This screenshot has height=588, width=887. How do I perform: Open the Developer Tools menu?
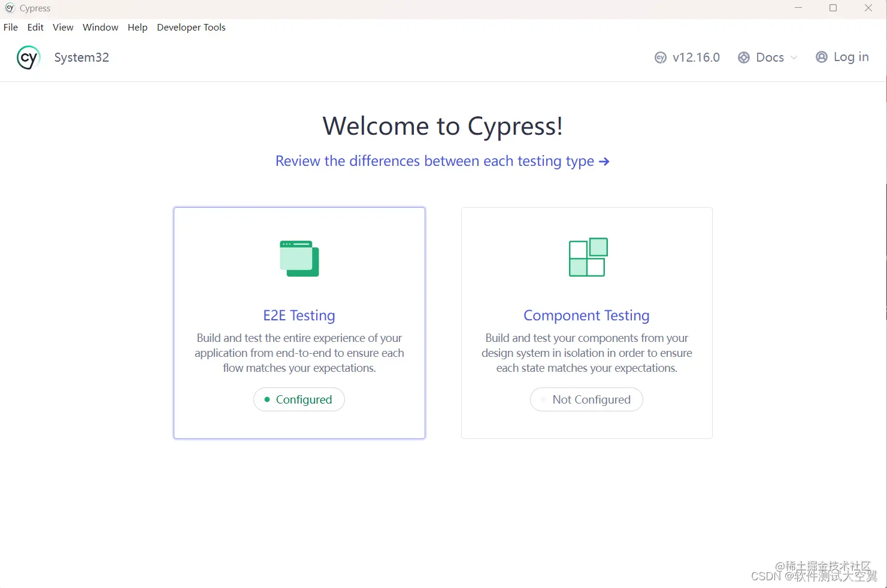191,27
